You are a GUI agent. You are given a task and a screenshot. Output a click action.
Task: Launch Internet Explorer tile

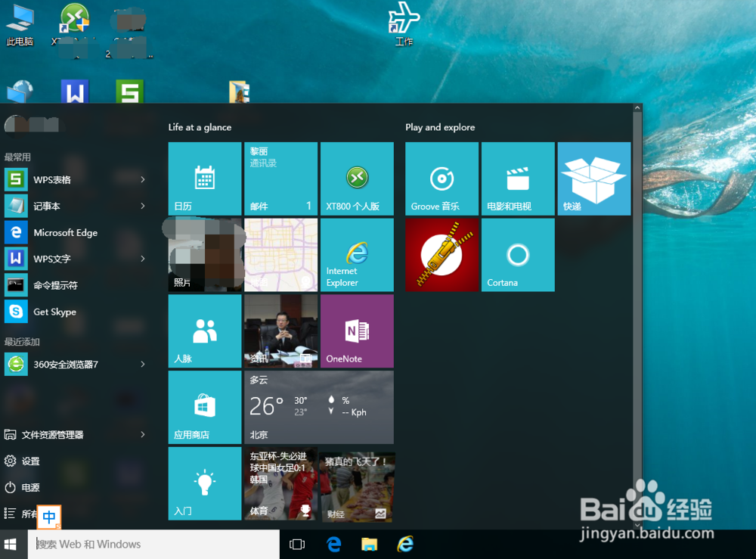(x=357, y=255)
